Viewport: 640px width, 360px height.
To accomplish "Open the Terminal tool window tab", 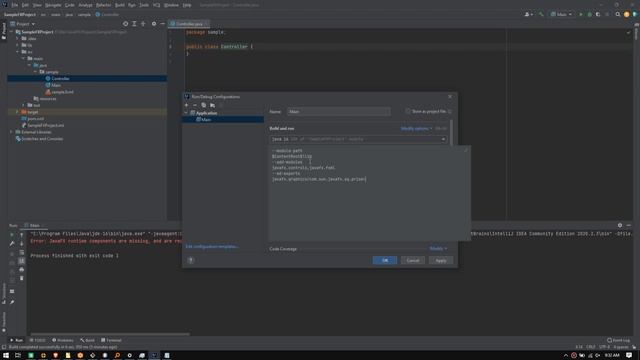I will [111, 340].
